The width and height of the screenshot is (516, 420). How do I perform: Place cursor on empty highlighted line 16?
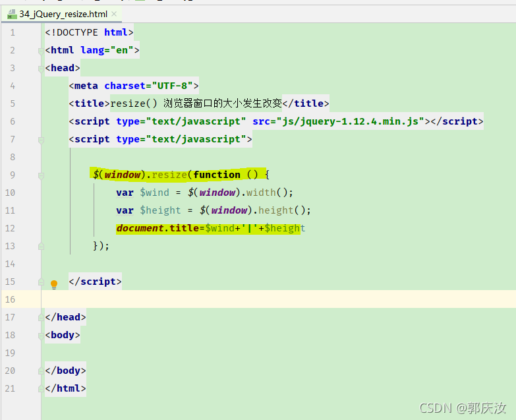coord(278,299)
